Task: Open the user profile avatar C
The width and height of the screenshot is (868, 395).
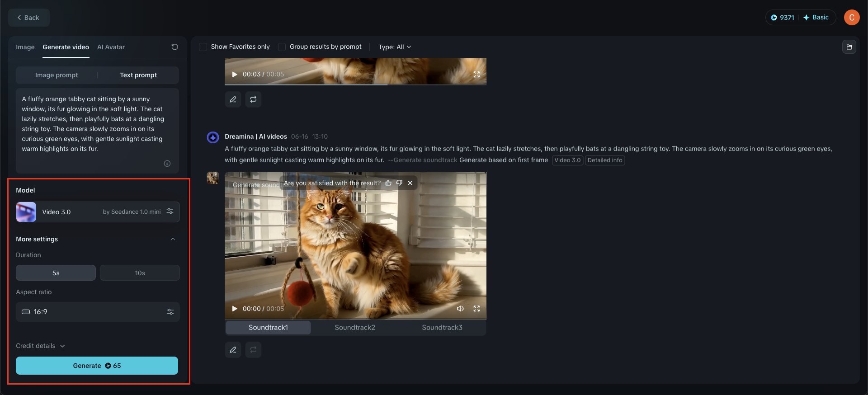Action: (852, 18)
